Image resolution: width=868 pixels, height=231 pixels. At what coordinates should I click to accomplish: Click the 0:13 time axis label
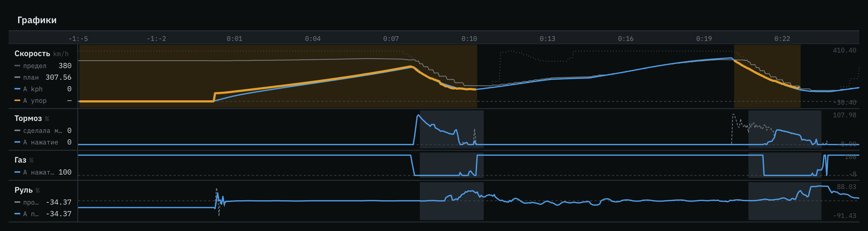[x=548, y=39]
